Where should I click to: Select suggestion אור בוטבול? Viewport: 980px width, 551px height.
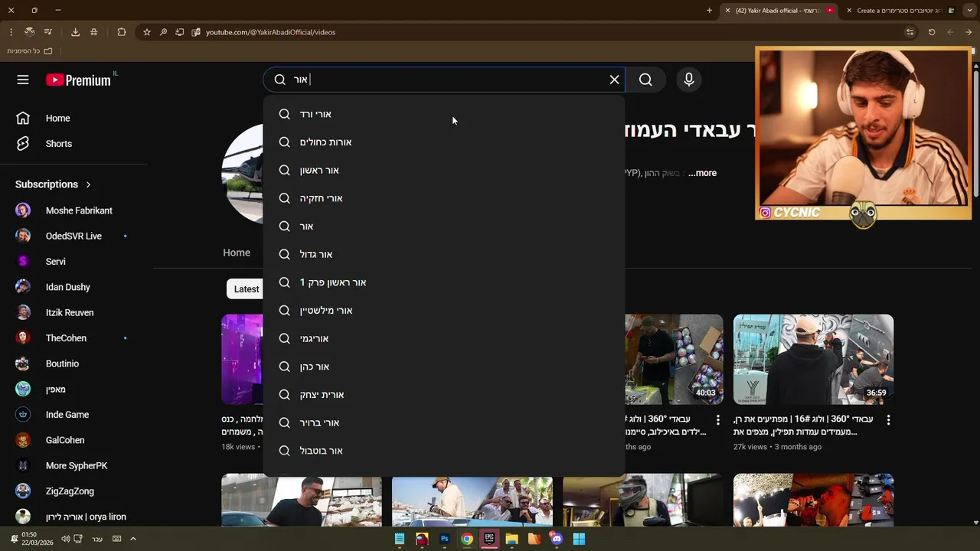(444, 451)
